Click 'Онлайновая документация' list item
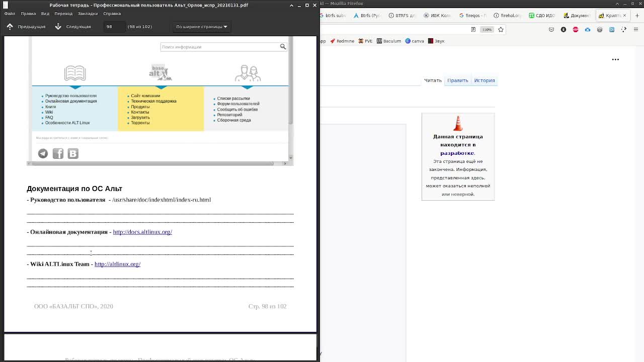 [71, 101]
